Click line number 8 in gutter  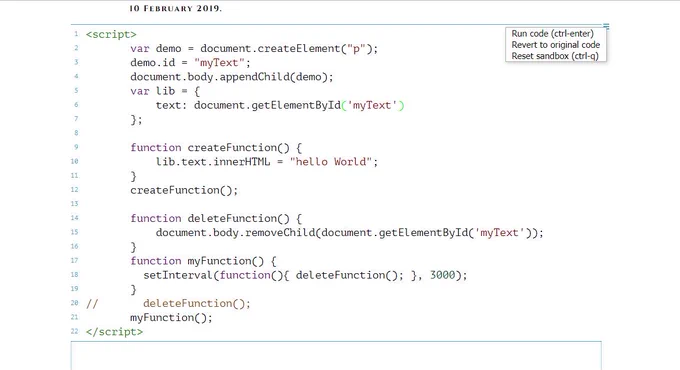point(76,133)
